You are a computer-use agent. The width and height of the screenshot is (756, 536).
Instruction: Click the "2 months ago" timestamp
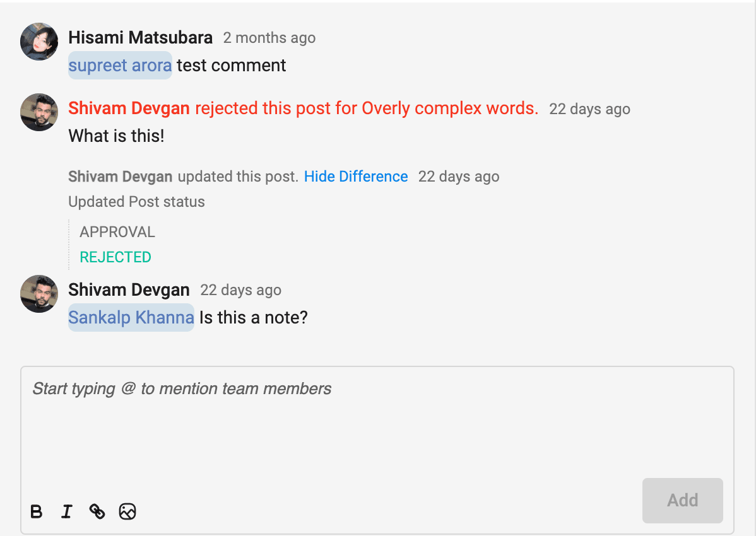click(x=269, y=38)
